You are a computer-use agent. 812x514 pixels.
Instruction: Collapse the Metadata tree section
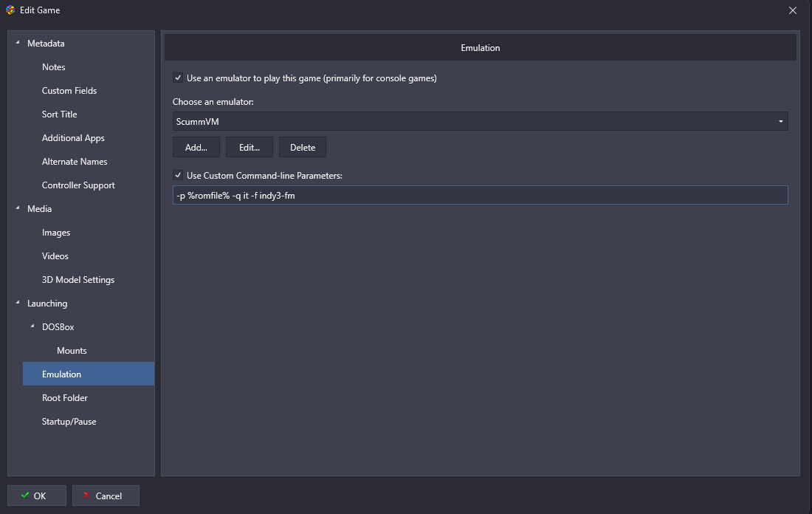(x=18, y=43)
